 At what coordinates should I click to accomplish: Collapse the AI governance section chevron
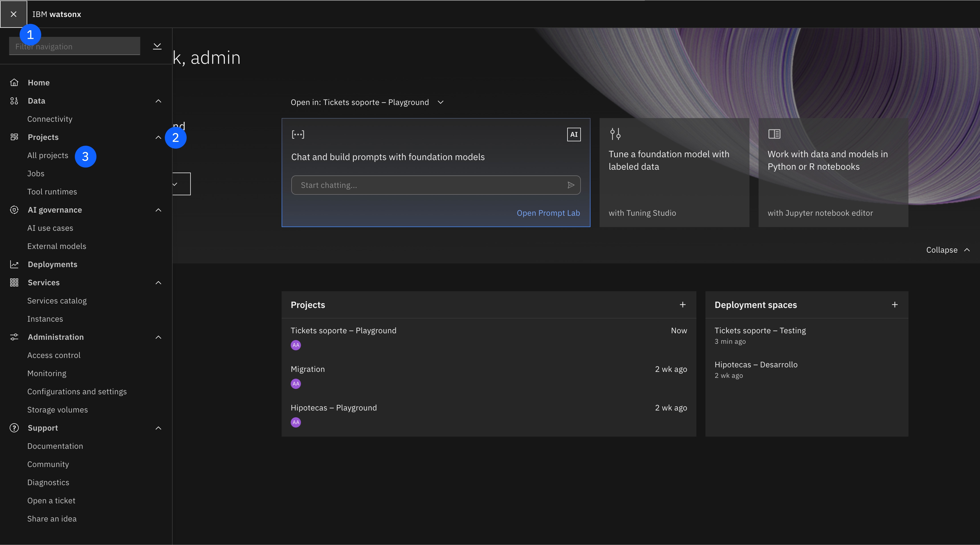(x=158, y=210)
